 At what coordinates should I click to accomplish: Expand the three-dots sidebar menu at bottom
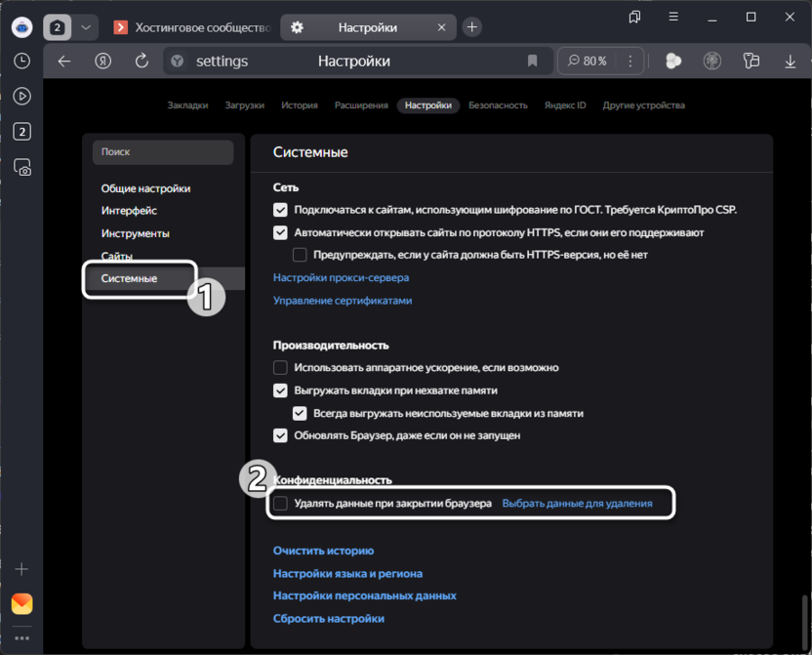pyautogui.click(x=21, y=638)
